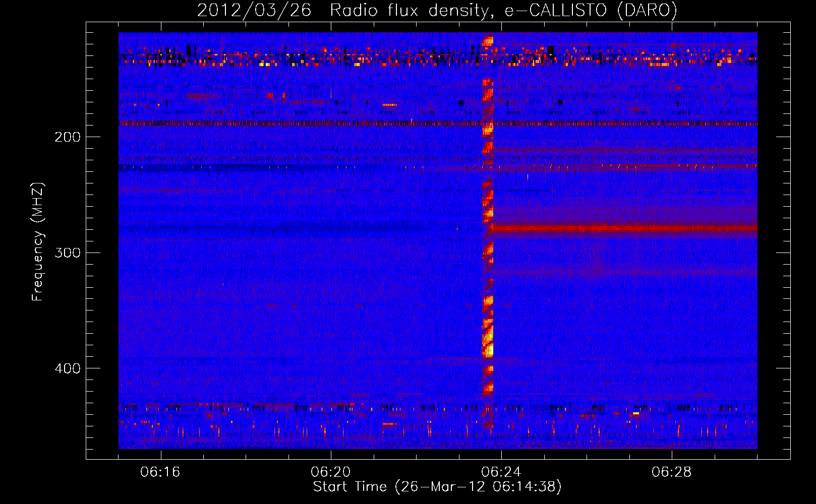The height and width of the screenshot is (504, 816).
Task: Click the '06:28' time tick label
Action: [672, 472]
